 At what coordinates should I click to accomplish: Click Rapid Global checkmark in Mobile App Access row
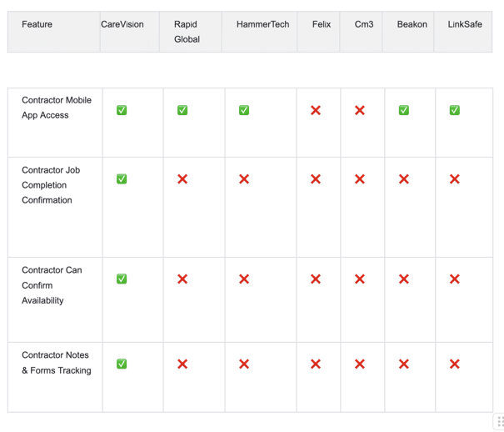click(x=182, y=110)
